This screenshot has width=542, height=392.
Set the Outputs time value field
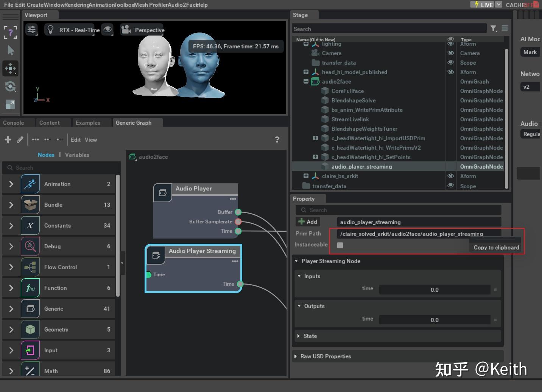435,319
